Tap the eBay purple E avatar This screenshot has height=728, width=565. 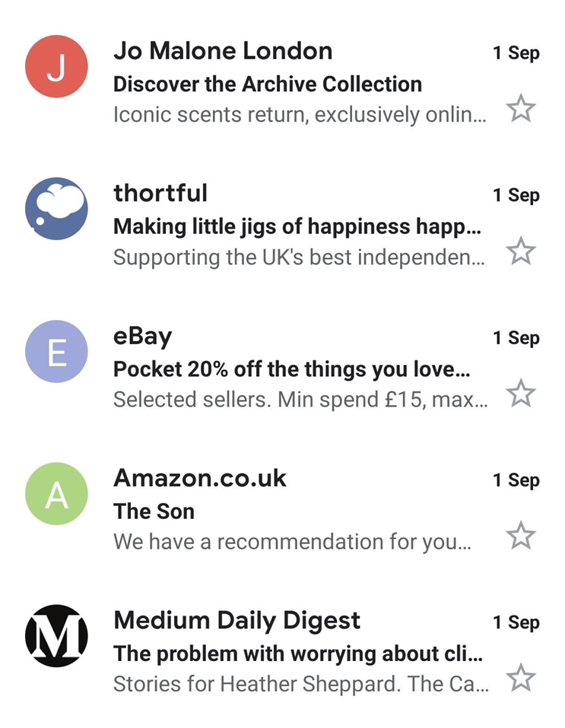tap(56, 351)
